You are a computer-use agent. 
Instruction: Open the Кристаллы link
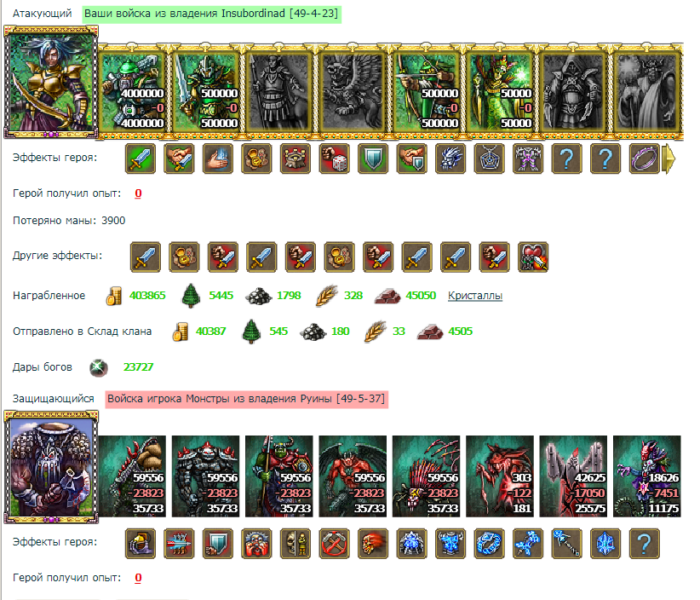(475, 296)
